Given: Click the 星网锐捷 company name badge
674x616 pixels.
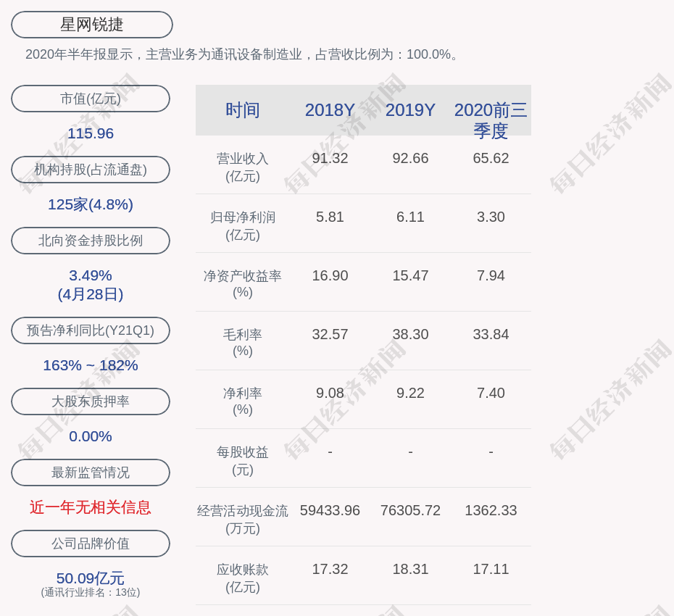Looking at the screenshot, I should coord(91,24).
